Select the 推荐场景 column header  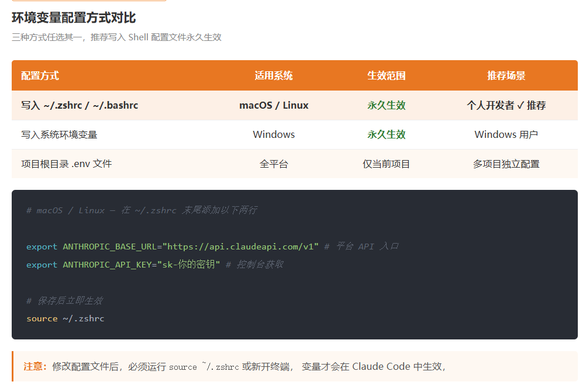[x=506, y=76]
